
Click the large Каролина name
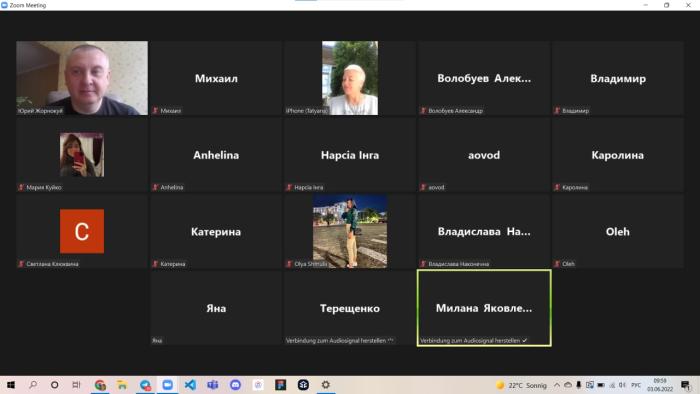618,155
